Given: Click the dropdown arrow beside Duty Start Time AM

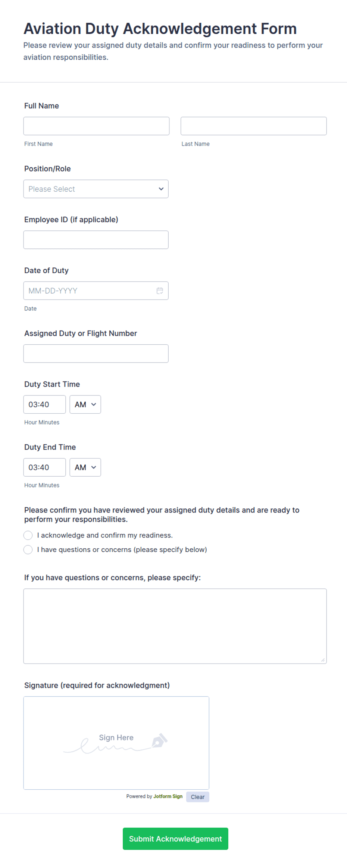Looking at the screenshot, I should click(x=94, y=404).
